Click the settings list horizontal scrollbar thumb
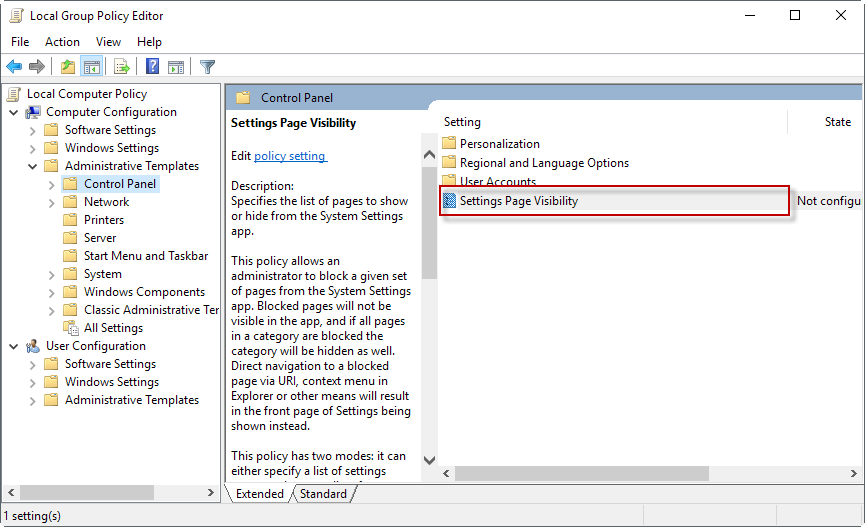 click(x=582, y=473)
